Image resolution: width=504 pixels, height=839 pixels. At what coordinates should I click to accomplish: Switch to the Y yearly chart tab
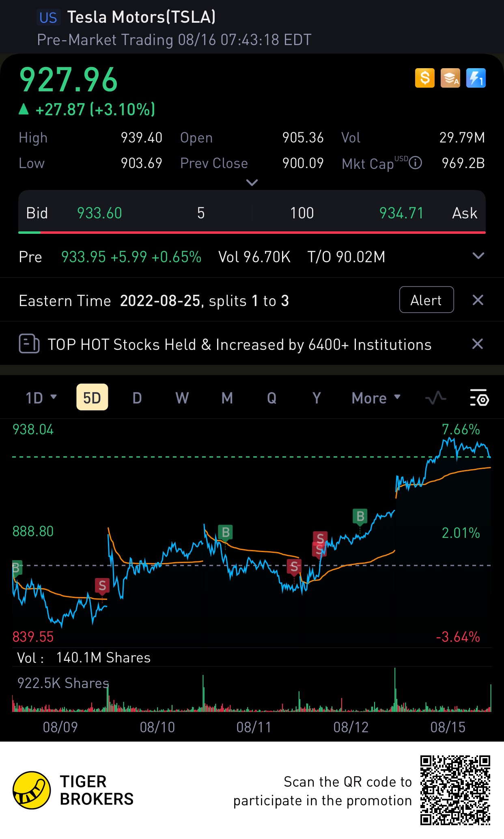point(317,398)
